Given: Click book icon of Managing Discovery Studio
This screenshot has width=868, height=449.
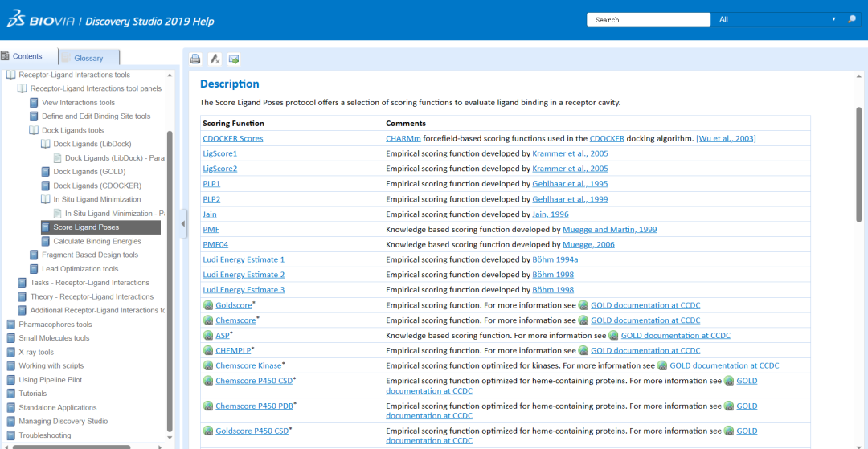Looking at the screenshot, I should (x=10, y=422).
